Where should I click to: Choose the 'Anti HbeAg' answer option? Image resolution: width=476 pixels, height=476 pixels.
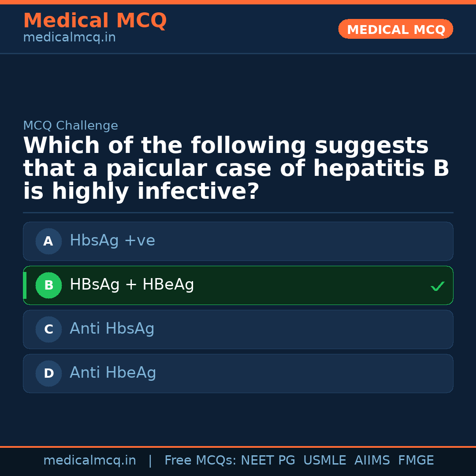coord(238,373)
